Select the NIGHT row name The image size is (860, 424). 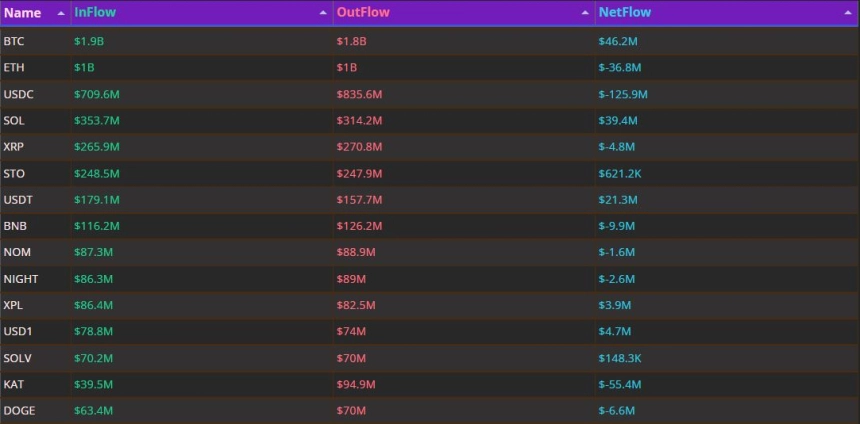21,279
